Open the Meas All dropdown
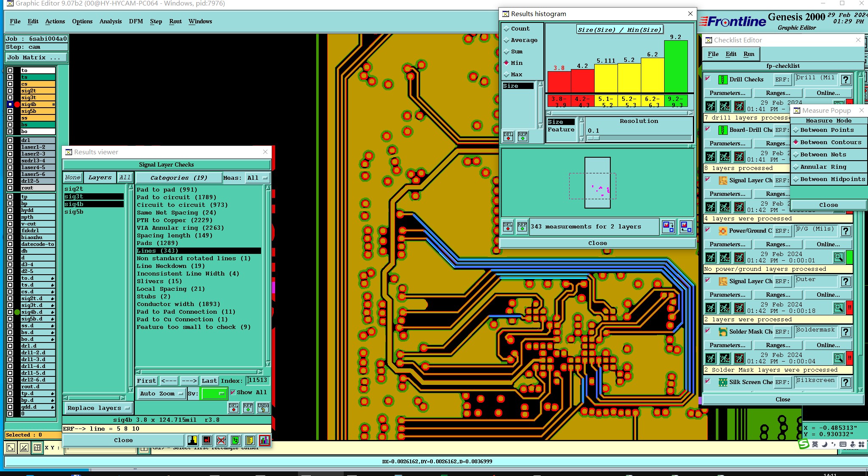This screenshot has width=868, height=476. coord(257,178)
